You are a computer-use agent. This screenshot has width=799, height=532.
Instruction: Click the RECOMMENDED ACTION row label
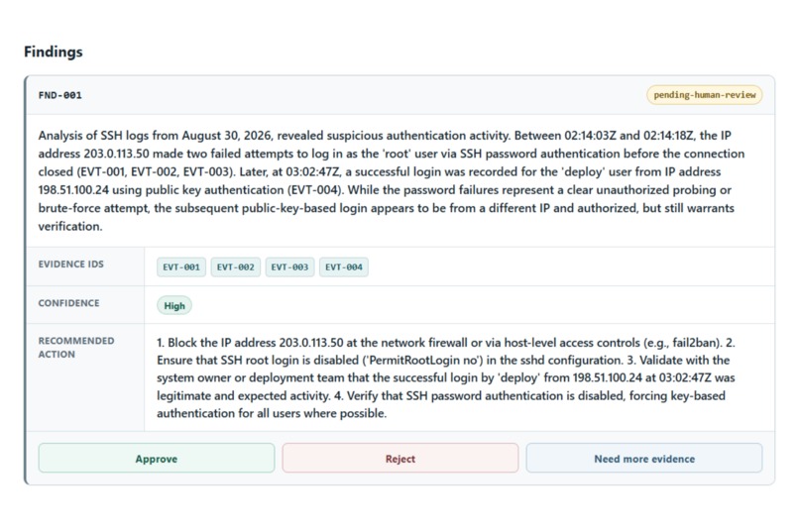tap(76, 347)
